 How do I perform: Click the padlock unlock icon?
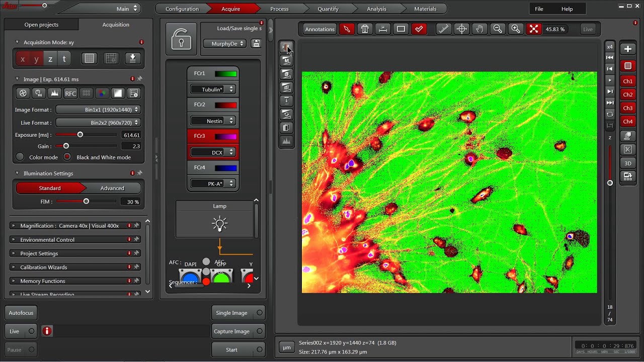click(x=181, y=39)
